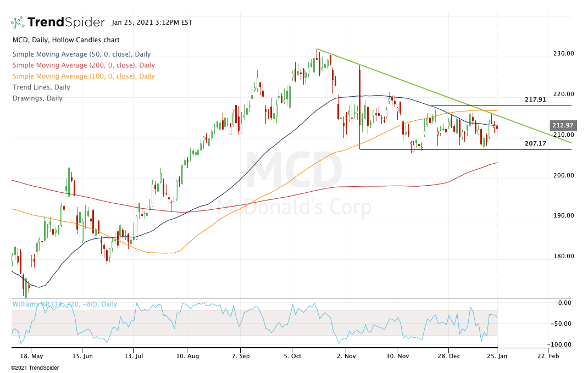Click the -50.00 Williams %R axis value

[561, 324]
